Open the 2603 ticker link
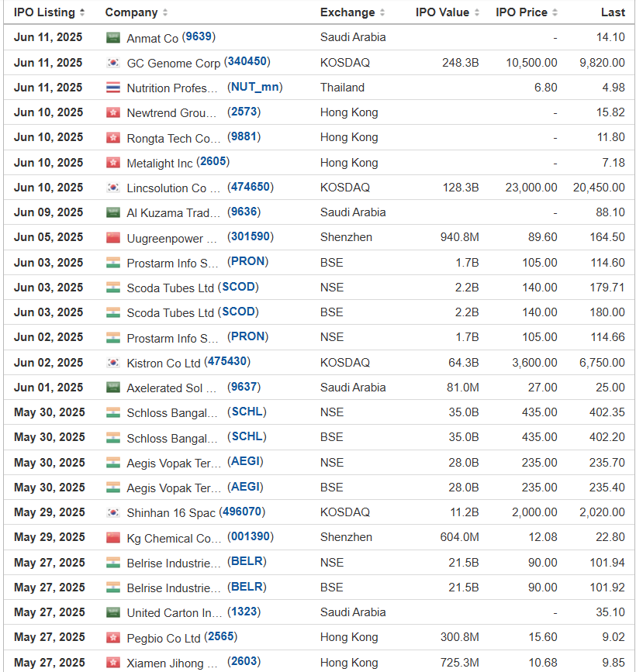 (x=244, y=661)
